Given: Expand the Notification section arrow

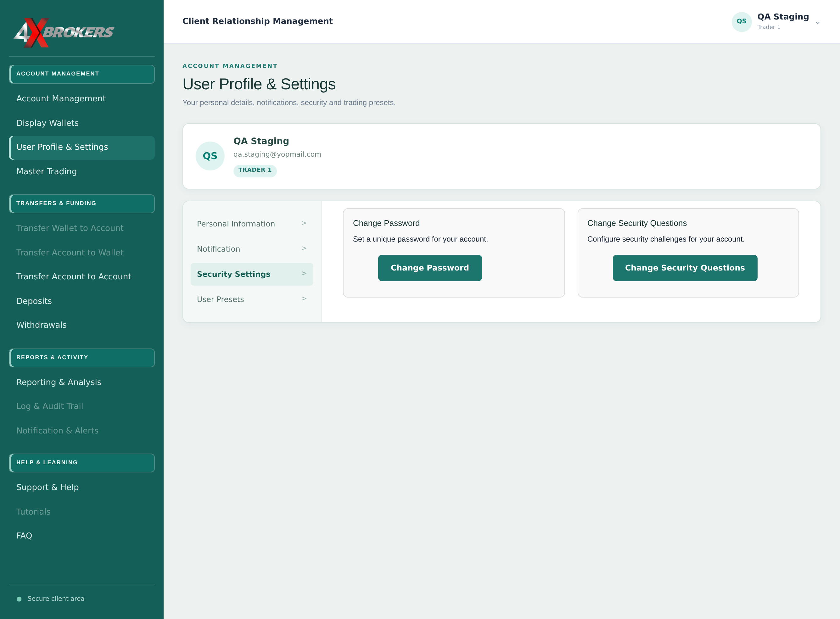Looking at the screenshot, I should (x=304, y=248).
